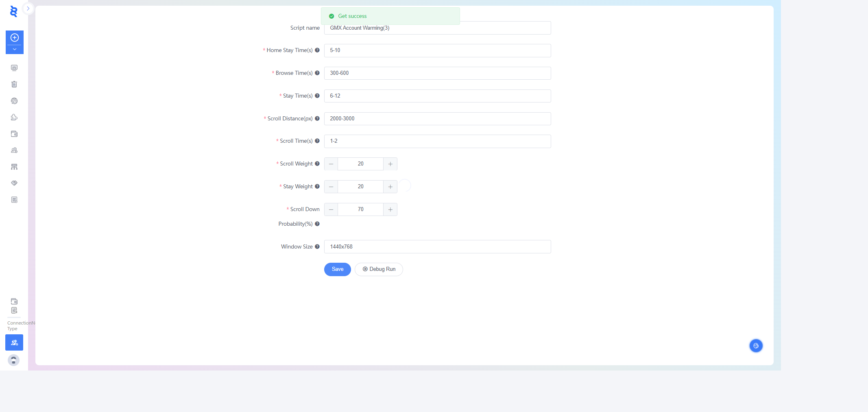868x412 pixels.
Task: Click the plus icon in the blue sidebar button
Action: click(x=15, y=38)
